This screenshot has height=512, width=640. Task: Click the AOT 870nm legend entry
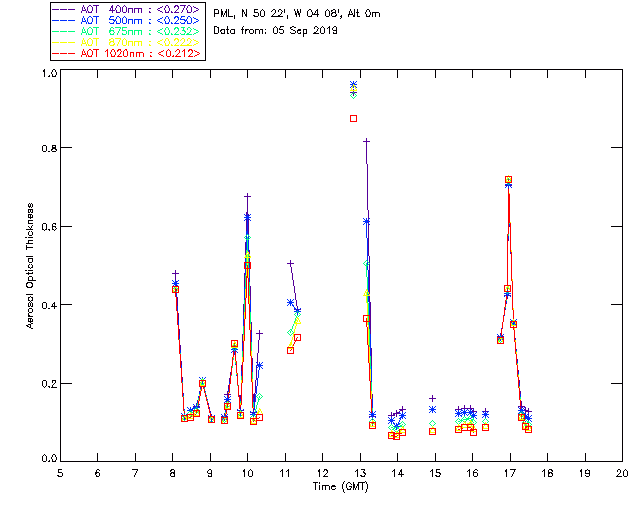click(127, 42)
